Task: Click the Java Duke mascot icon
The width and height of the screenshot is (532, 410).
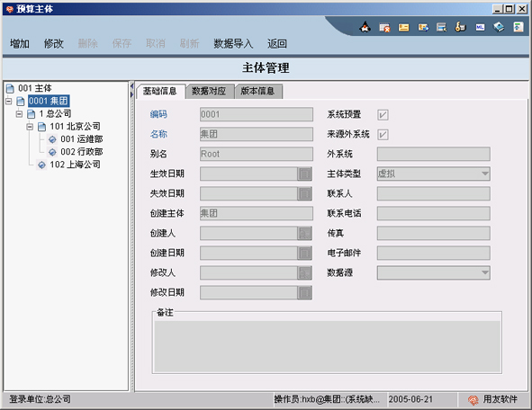Action: pyautogui.click(x=365, y=27)
